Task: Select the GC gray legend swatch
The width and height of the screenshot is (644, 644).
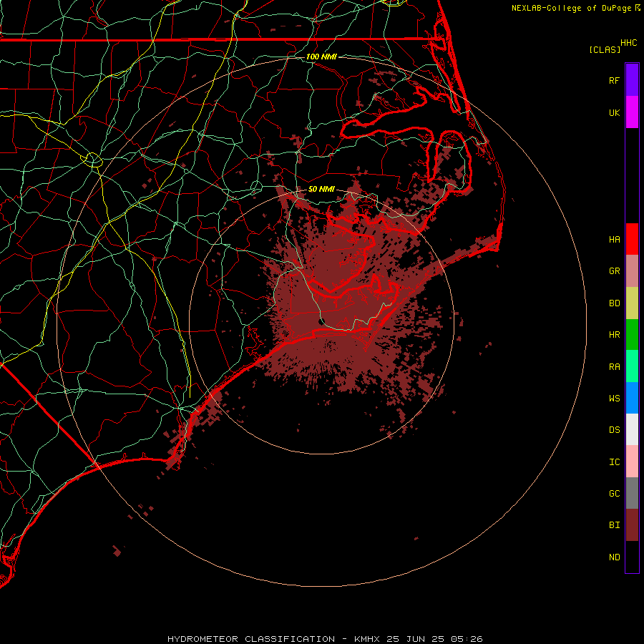Action: point(632,493)
